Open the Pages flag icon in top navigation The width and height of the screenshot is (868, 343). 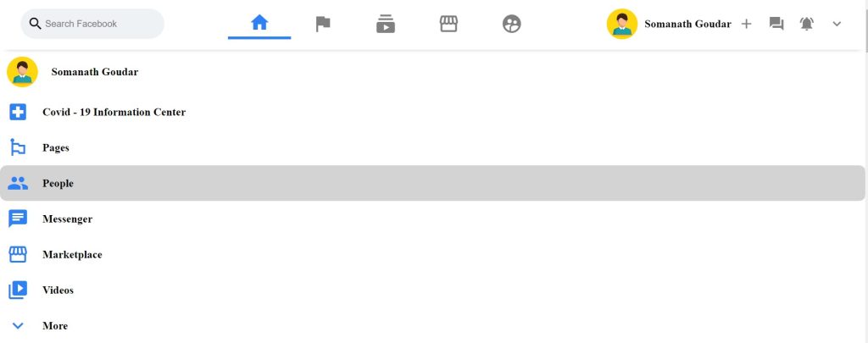(x=323, y=24)
